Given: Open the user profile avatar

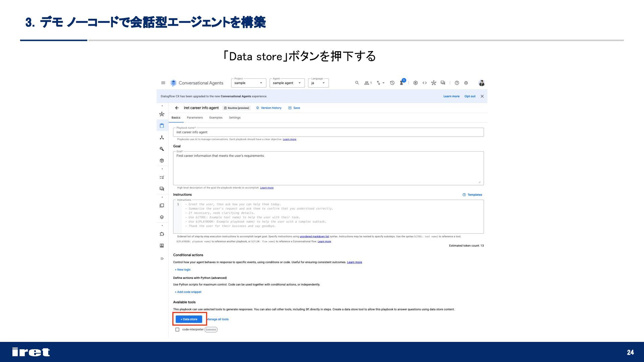Looking at the screenshot, I should pos(482,83).
